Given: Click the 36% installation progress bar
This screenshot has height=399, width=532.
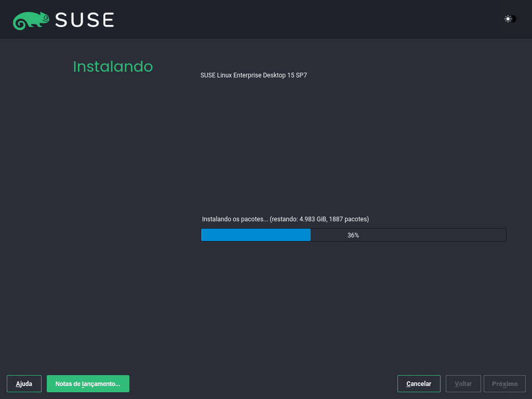Looking at the screenshot, I should point(353,235).
